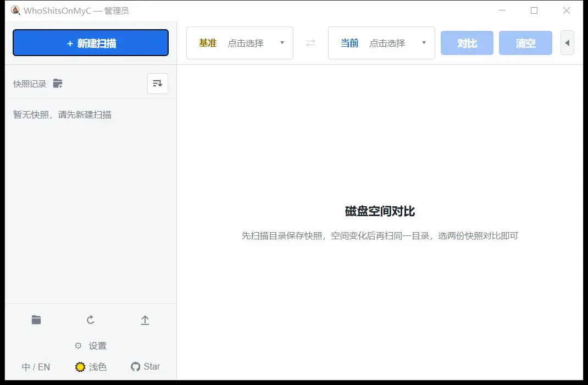
Task: Maximize the WhoShitsOnMyC window
Action: tap(534, 10)
